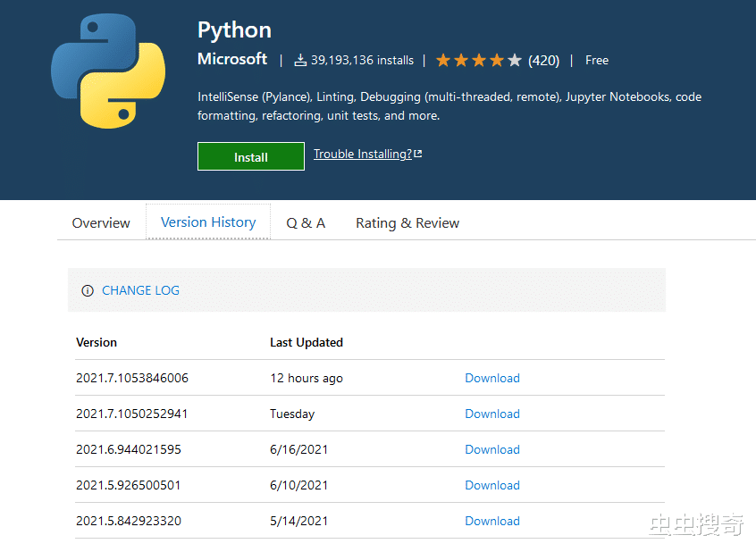
Task: Click the 'Tuesday' update date
Action: 292,414
